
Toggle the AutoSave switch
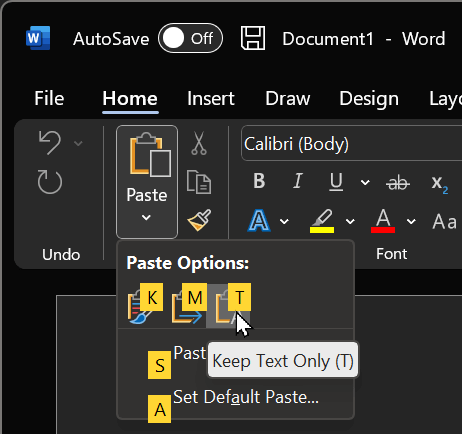(190, 38)
